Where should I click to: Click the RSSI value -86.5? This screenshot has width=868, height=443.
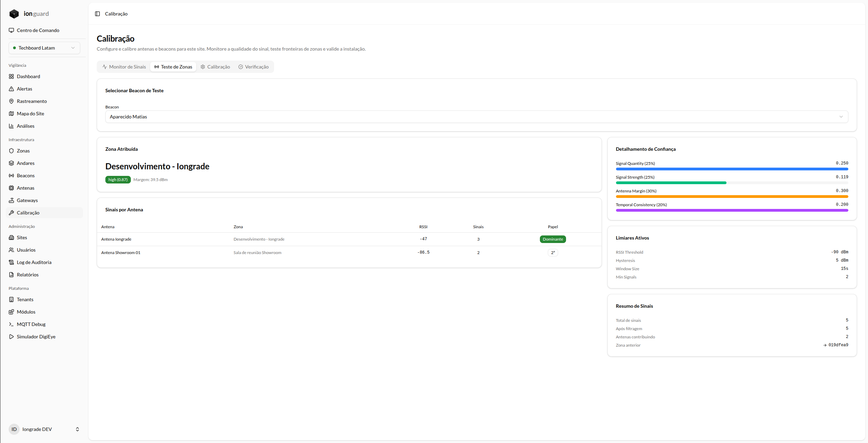[x=423, y=253]
